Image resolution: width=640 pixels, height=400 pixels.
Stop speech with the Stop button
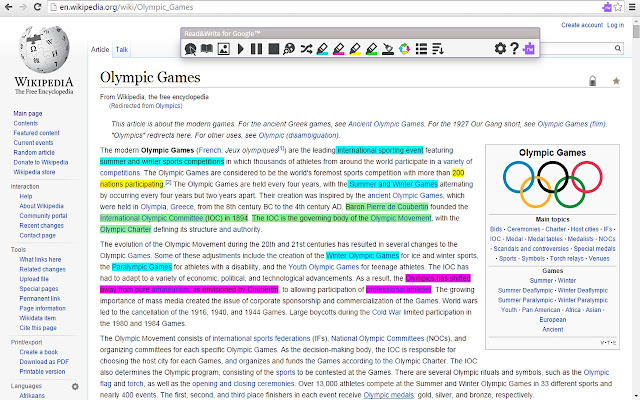[273, 49]
